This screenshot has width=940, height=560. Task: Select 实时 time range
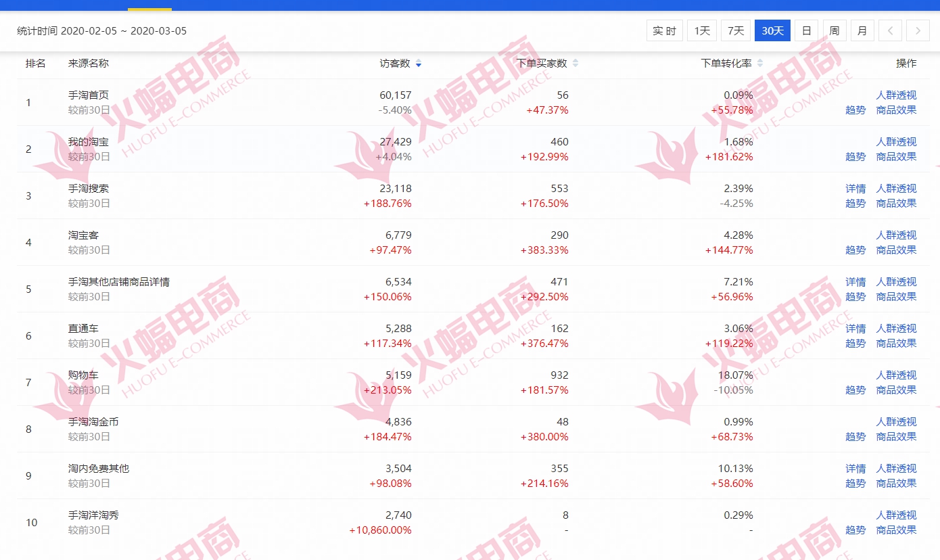point(665,30)
